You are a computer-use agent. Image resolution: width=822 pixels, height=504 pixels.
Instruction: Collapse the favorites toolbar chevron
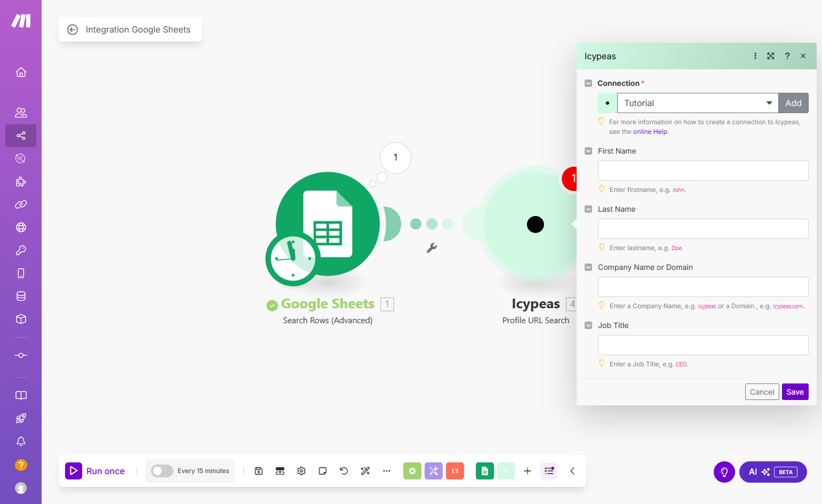coord(572,471)
